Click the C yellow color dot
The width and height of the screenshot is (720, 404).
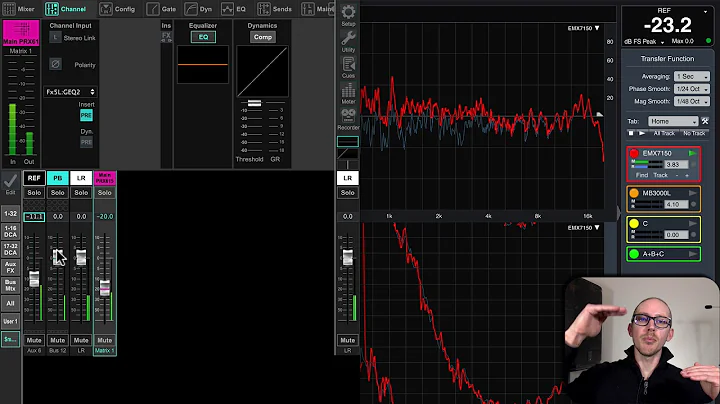point(634,224)
